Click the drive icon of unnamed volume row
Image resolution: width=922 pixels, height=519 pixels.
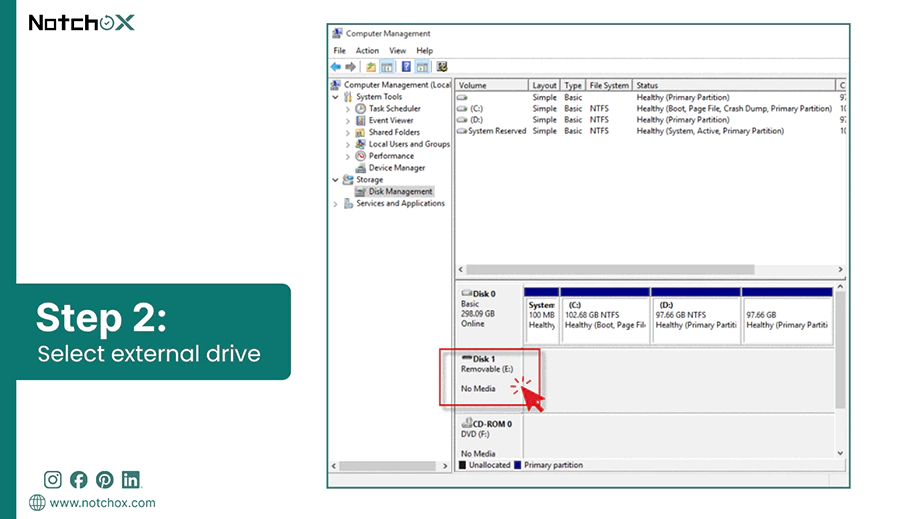463,98
